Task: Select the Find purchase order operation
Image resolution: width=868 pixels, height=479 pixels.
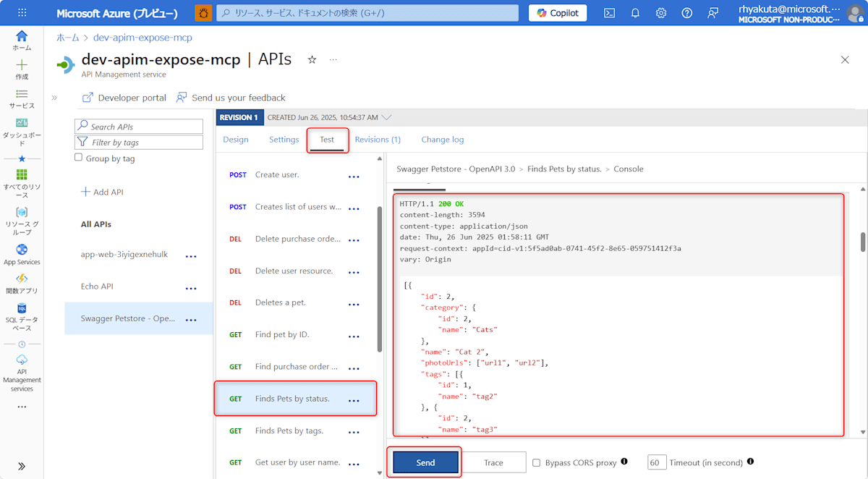Action: [x=295, y=366]
